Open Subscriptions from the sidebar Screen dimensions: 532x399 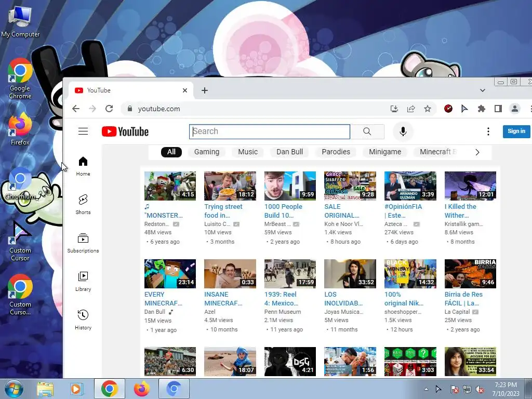tap(83, 243)
